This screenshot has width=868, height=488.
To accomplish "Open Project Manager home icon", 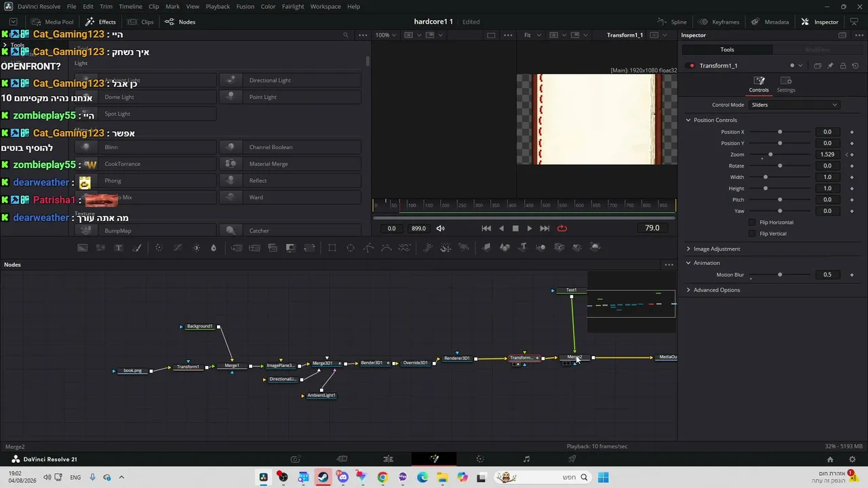I will coord(830,459).
